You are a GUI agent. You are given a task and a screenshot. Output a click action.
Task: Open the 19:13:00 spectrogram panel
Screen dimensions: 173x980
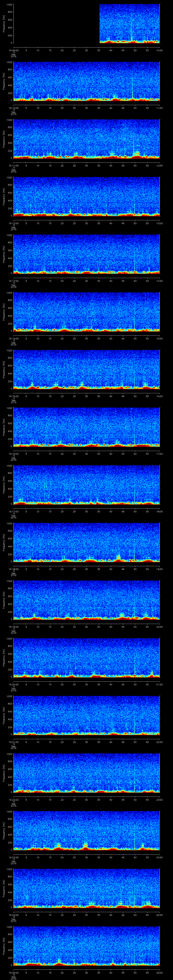(87, 254)
